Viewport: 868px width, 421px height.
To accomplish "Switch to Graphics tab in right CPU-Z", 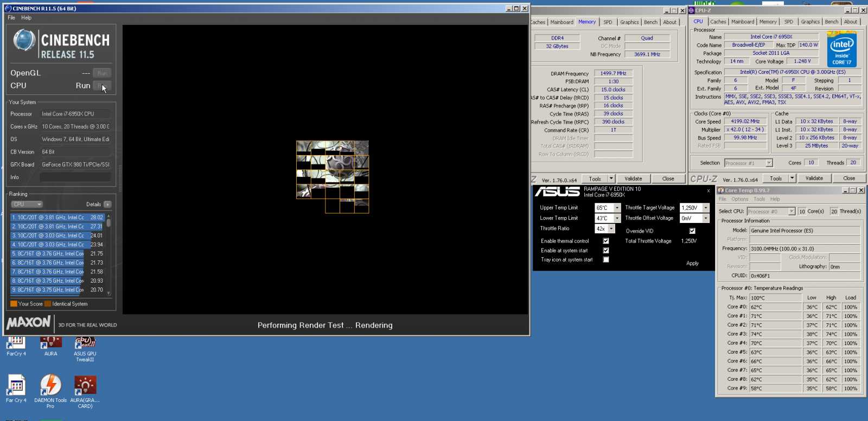I will (810, 22).
